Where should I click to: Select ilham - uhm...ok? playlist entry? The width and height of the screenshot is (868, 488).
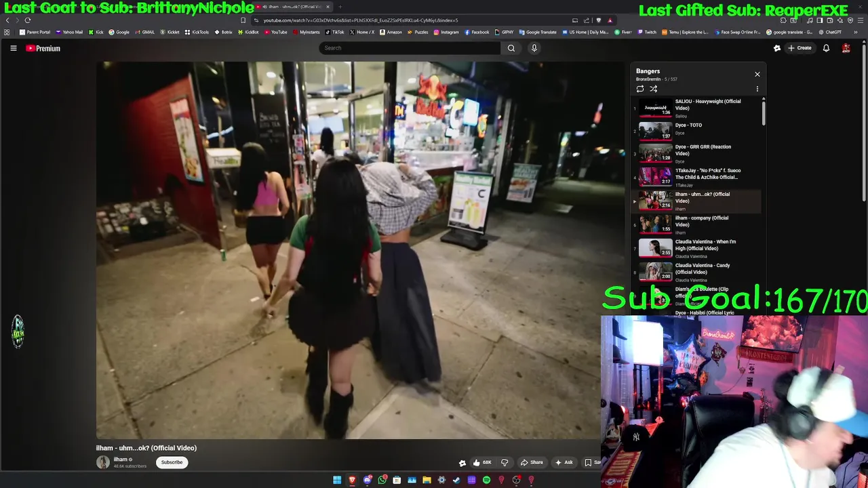(x=696, y=201)
